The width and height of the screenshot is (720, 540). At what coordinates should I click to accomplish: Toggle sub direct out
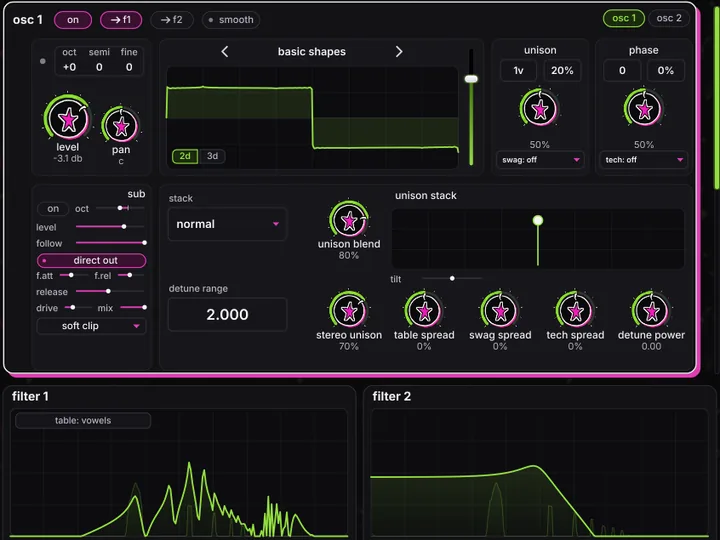click(91, 260)
